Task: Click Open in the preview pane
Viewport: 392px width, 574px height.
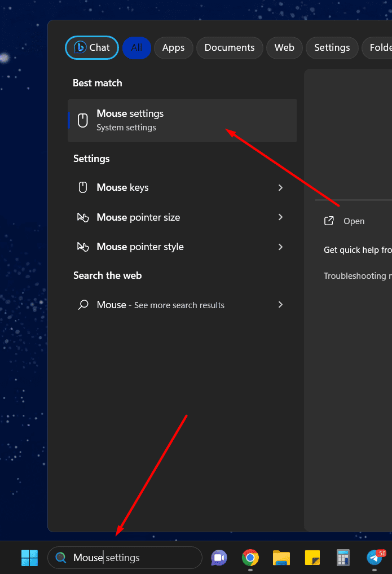Action: pyautogui.click(x=354, y=221)
